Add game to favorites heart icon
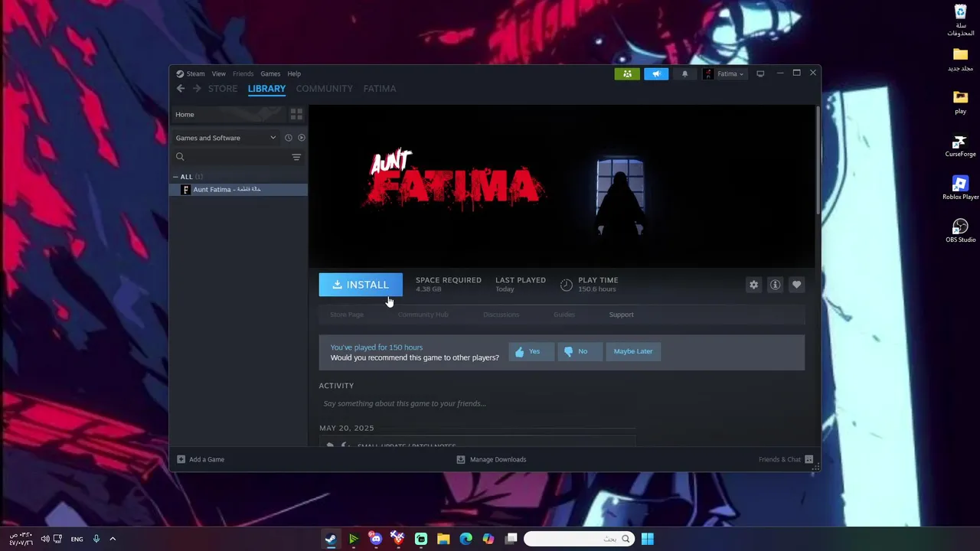Screen dimensions: 980x551 tap(797, 285)
